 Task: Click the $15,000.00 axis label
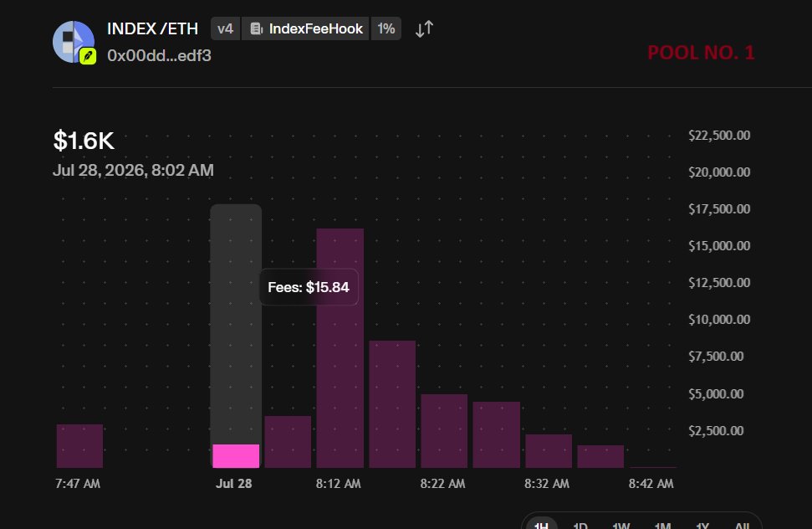click(719, 245)
